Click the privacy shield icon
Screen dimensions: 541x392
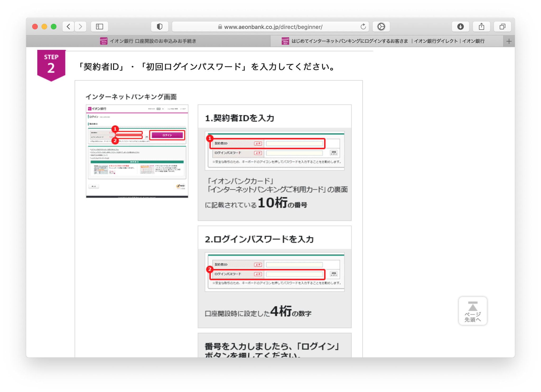point(160,26)
